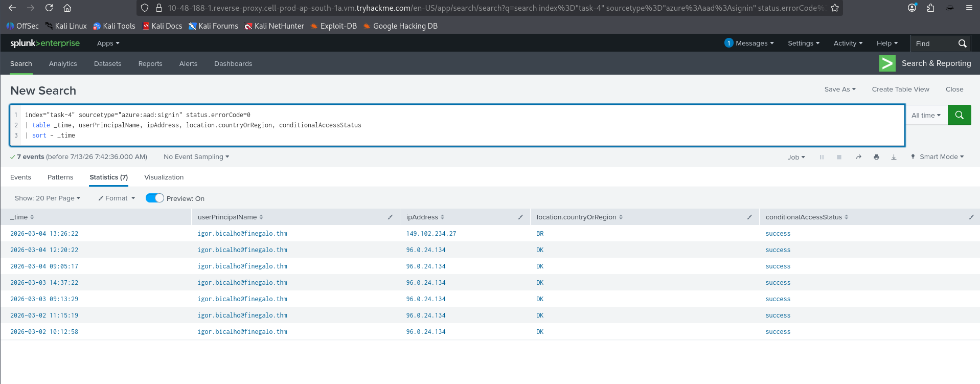Screen dimensions: 980x384
Task: Go back with browser back arrow
Action: (12, 8)
